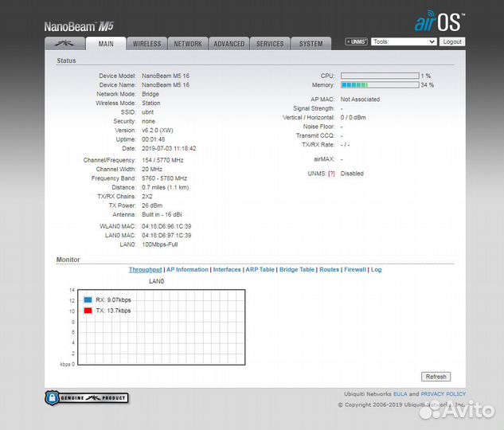Click the NanoBeam M5 logo
This screenshot has height=430, width=504.
tap(79, 26)
